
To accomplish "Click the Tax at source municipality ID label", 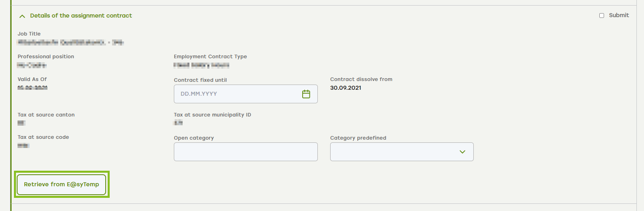I will (213, 115).
